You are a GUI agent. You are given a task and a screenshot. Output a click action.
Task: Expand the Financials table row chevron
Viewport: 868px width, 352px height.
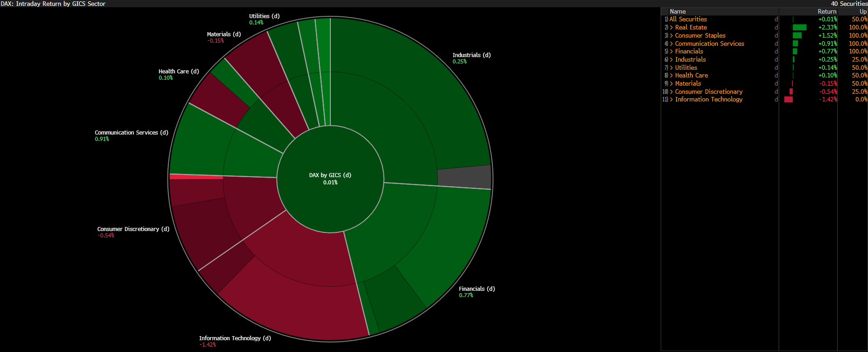tap(672, 52)
